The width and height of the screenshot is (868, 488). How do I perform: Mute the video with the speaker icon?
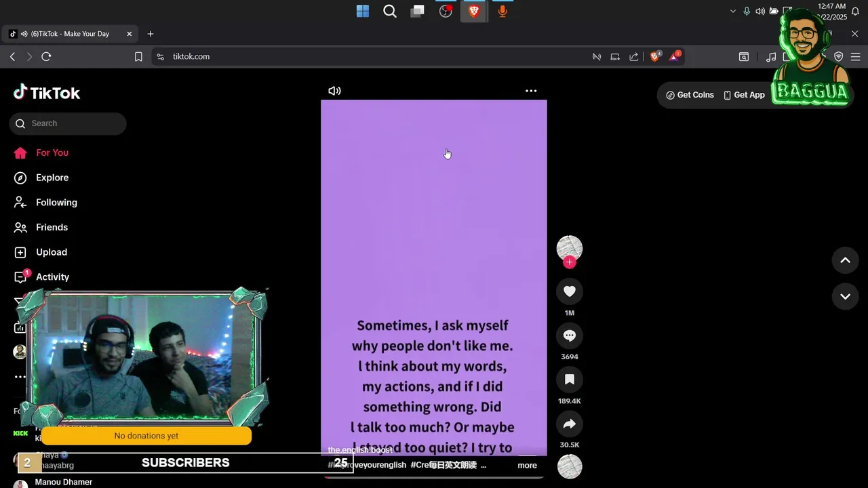pos(334,91)
